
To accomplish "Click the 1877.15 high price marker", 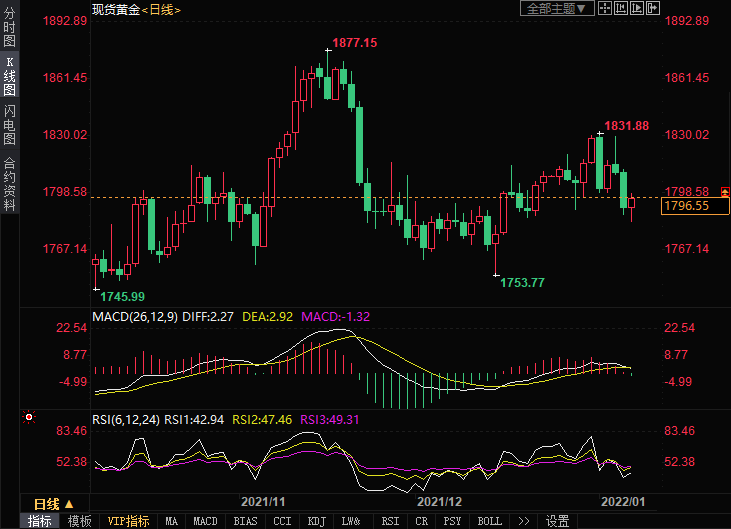I will click(x=355, y=43).
